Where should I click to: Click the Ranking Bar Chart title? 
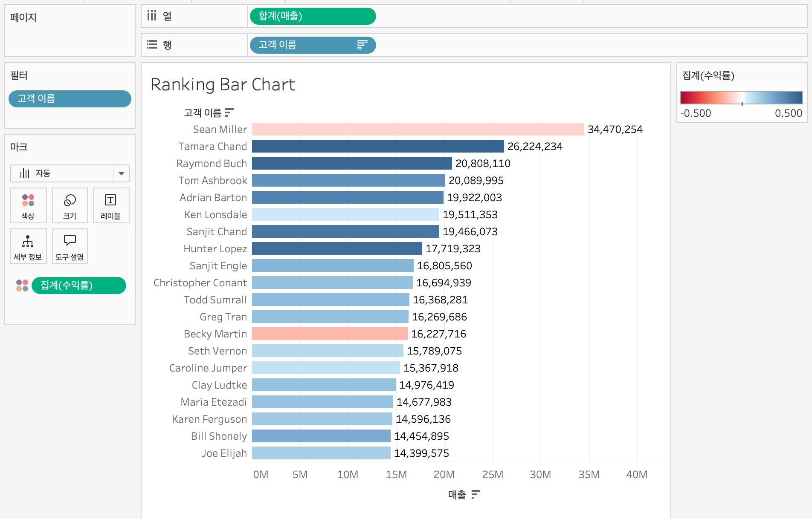[x=223, y=84]
